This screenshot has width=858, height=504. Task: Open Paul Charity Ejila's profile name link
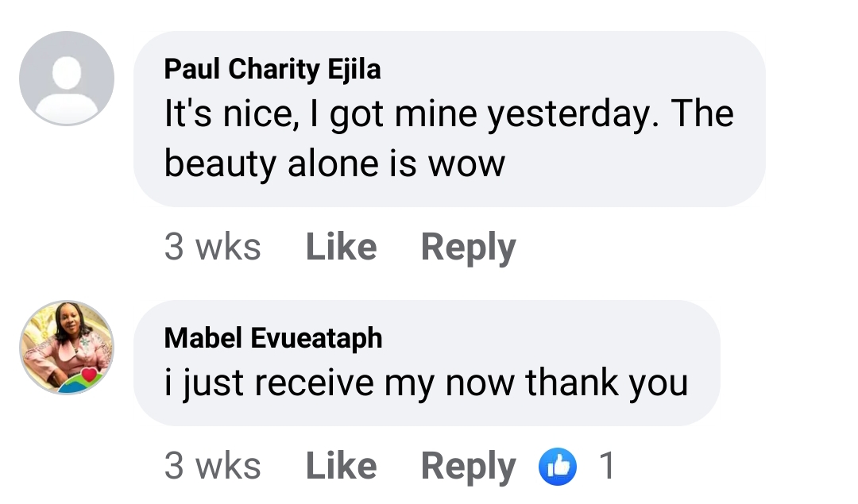pos(272,69)
